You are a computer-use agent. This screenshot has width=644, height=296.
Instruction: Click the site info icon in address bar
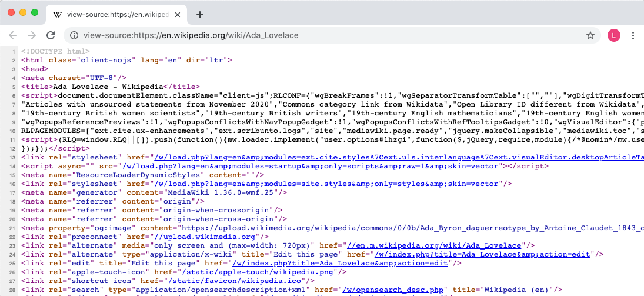(x=74, y=35)
